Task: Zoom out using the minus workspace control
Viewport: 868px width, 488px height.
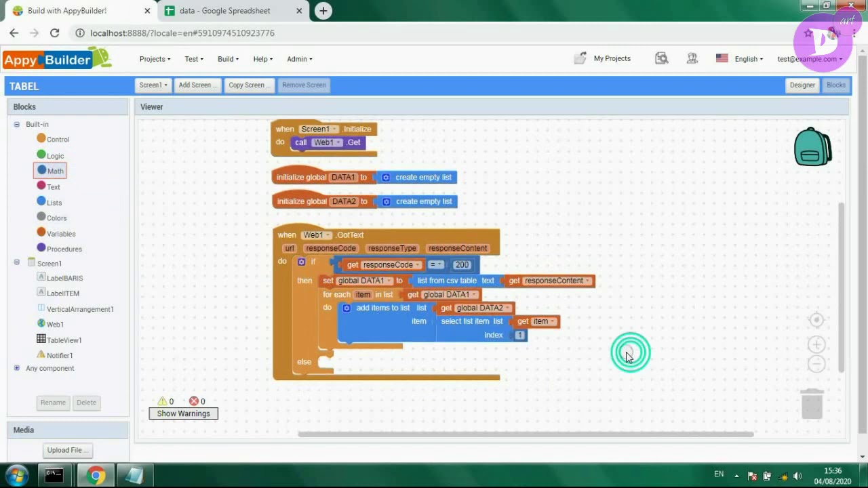Action: pos(816,364)
